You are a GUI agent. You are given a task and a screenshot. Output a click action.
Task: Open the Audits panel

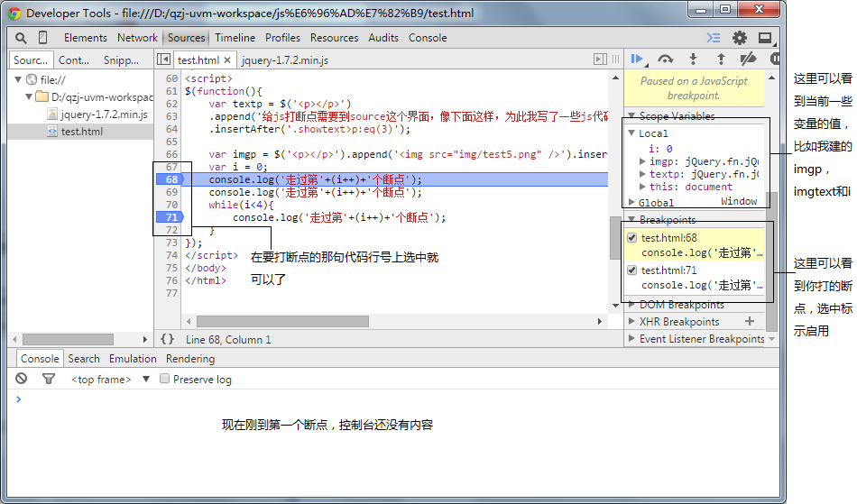pos(383,38)
